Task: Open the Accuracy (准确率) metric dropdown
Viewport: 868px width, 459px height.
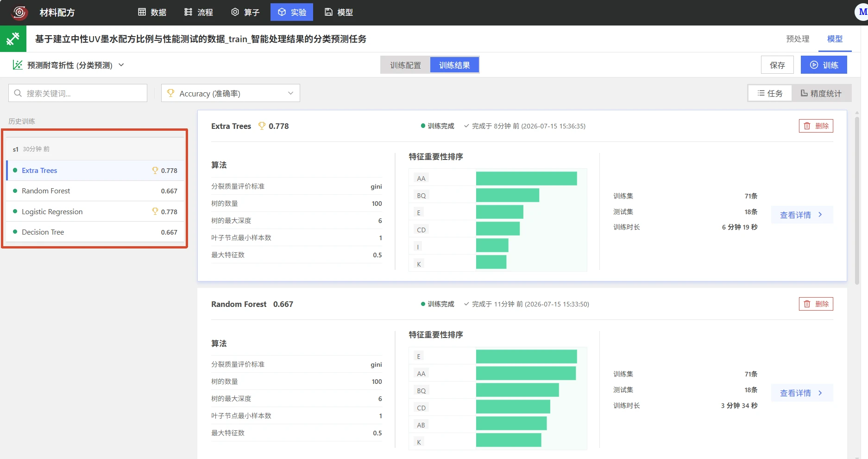Action: pyautogui.click(x=230, y=93)
